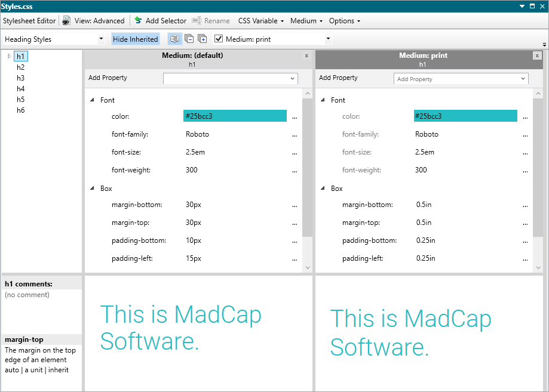Expand all property groups icon
The width and height of the screenshot is (549, 392).
203,39
